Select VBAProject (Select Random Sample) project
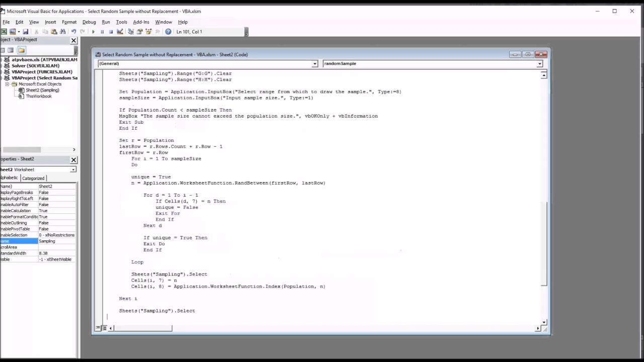This screenshot has width=644, height=362. coord(44,78)
